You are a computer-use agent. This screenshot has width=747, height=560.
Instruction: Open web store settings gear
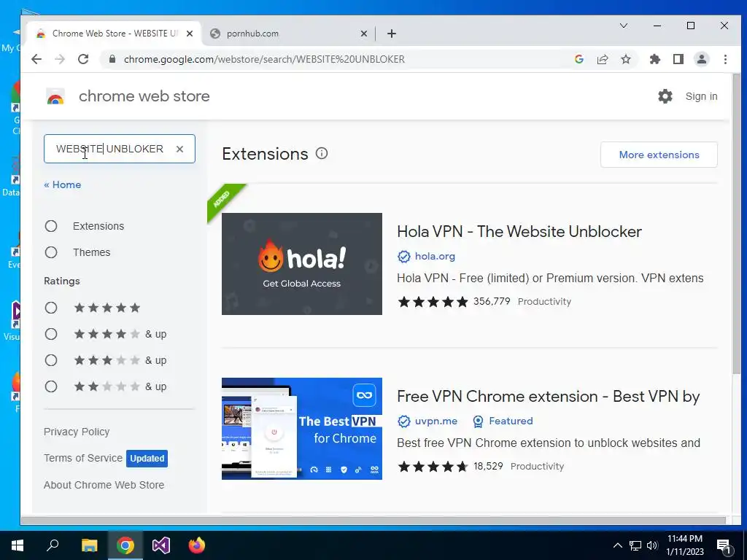coord(665,96)
